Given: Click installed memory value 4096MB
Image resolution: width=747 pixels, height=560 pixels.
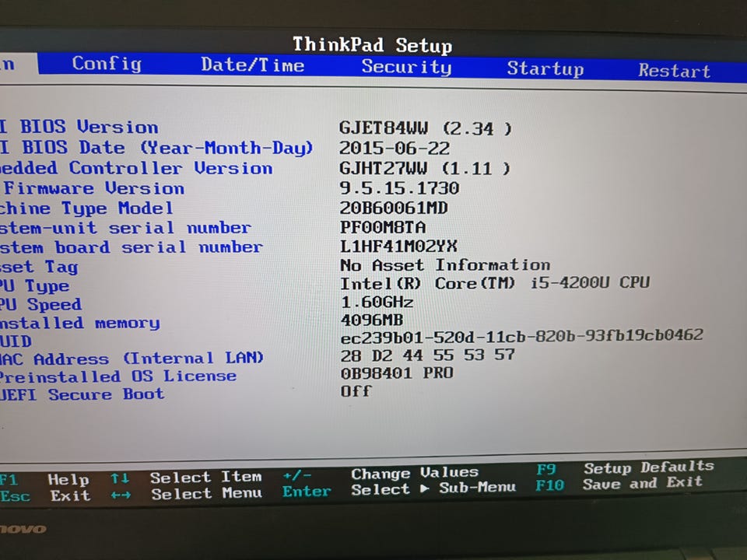Looking at the screenshot, I should coord(372,320).
